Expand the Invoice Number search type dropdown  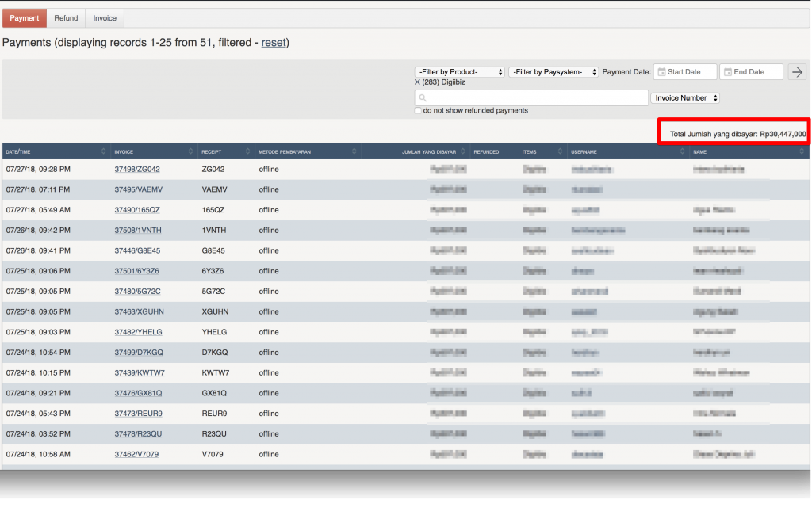685,98
